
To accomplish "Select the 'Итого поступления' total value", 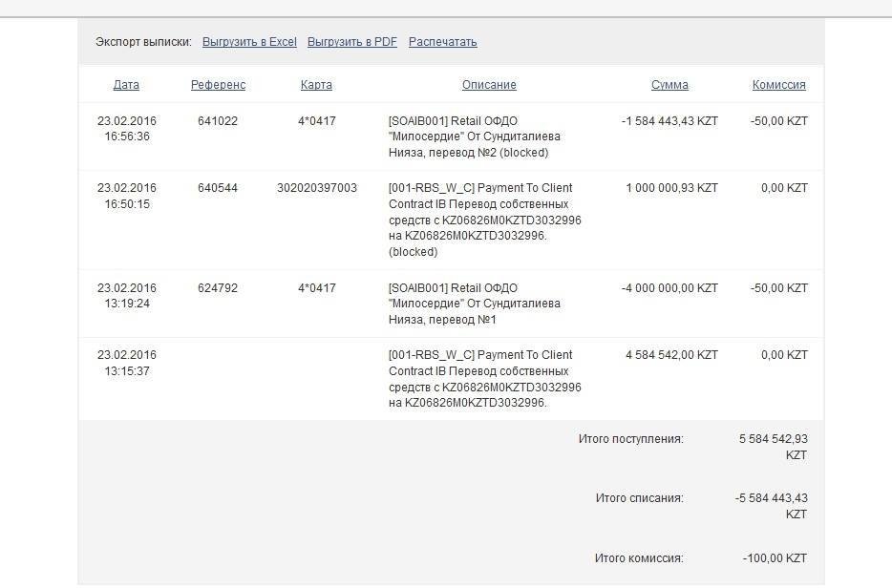I will pos(773,447).
